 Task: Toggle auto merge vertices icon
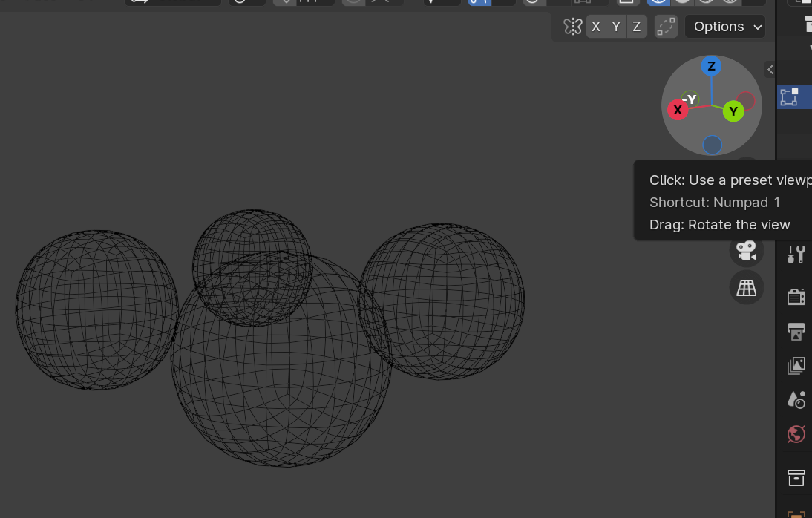point(666,27)
